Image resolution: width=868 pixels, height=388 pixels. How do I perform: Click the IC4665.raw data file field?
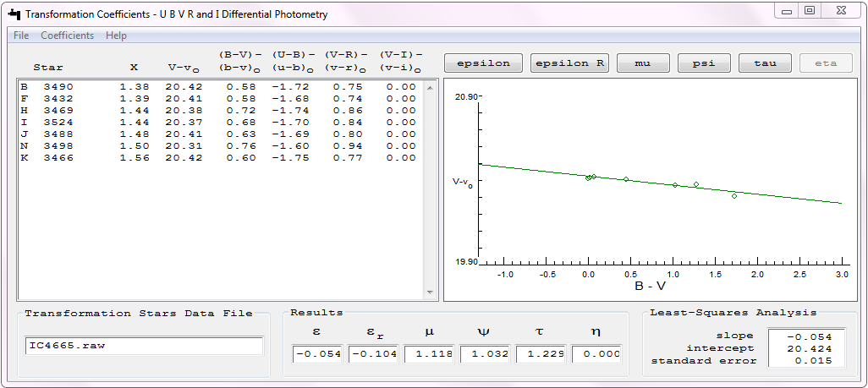click(144, 347)
